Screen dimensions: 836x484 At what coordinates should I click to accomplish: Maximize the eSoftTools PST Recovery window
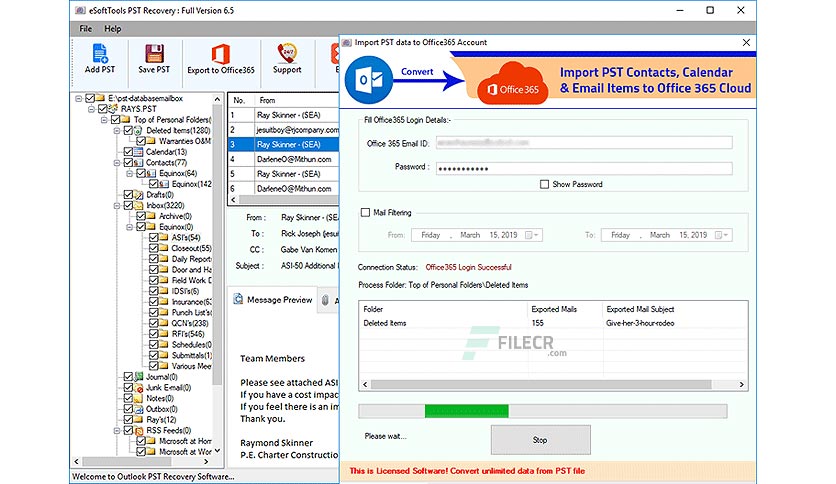[x=710, y=10]
